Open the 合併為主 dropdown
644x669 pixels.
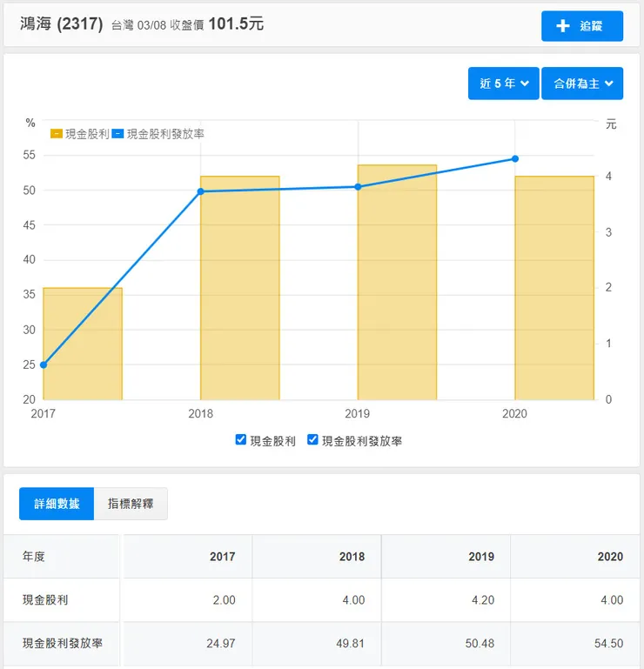(582, 84)
